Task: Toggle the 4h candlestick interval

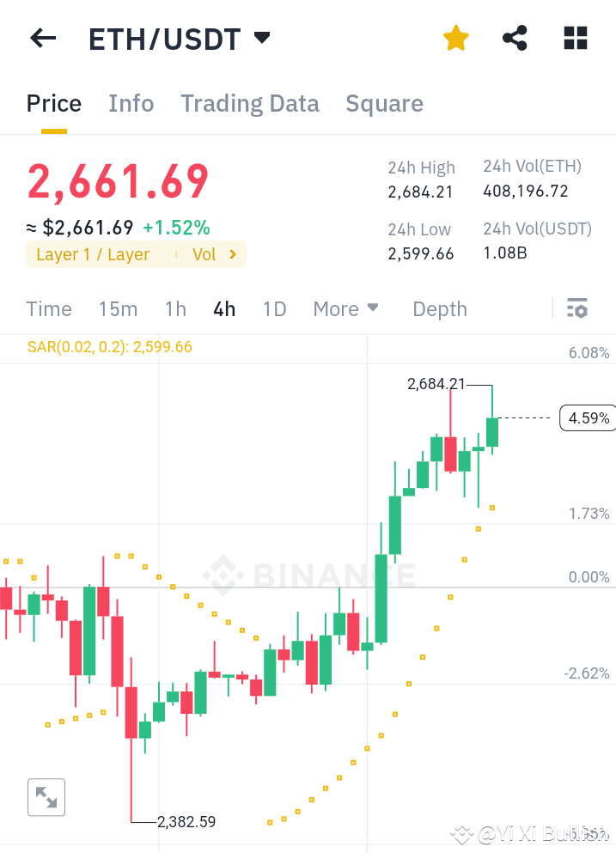Action: click(224, 308)
